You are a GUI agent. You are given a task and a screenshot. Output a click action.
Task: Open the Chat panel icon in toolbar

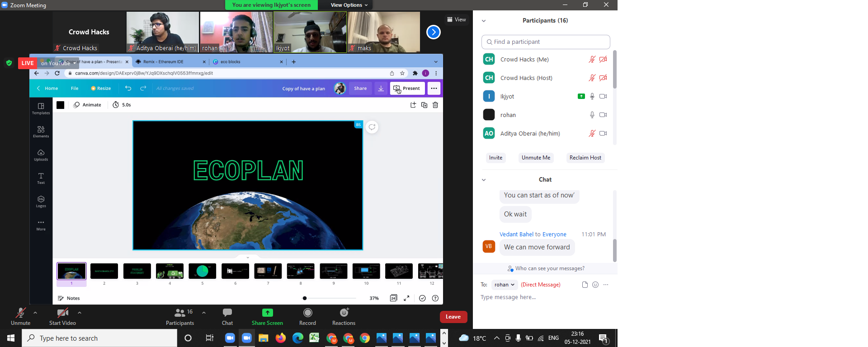tap(227, 313)
